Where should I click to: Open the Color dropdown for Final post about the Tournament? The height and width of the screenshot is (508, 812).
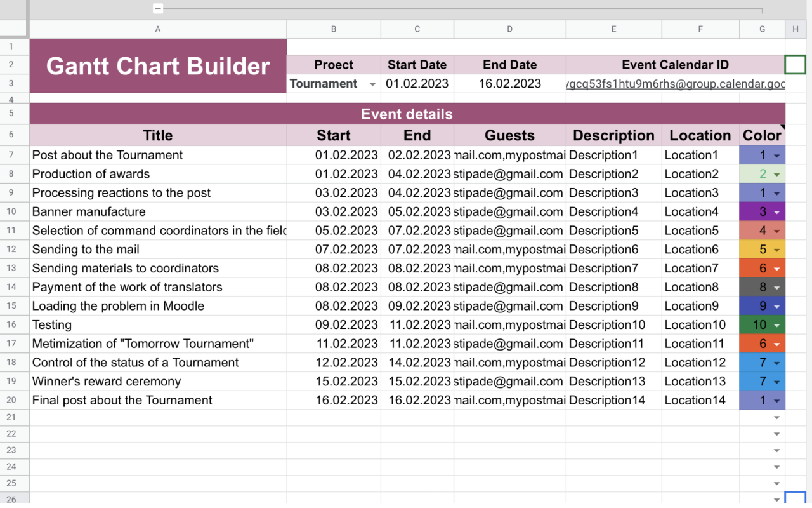(x=776, y=400)
